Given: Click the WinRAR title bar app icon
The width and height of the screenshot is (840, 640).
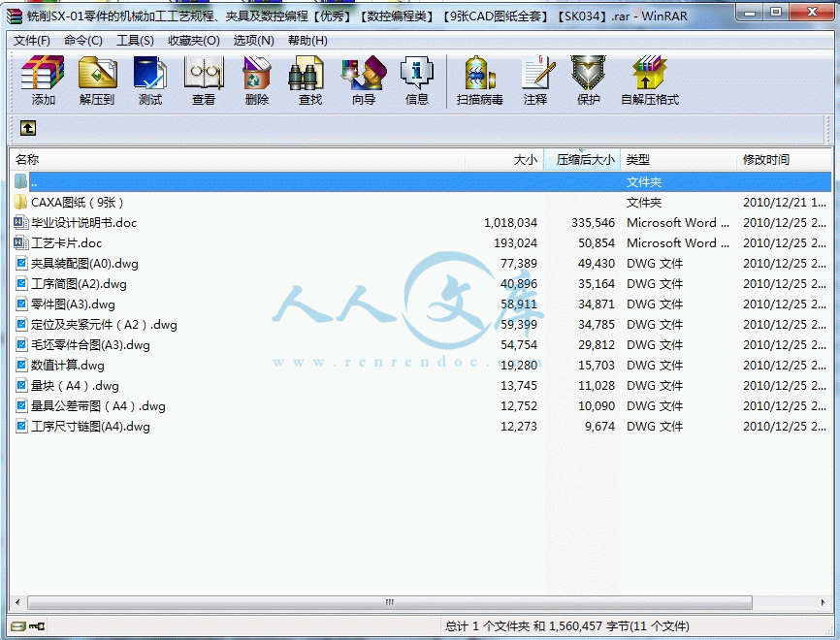Looking at the screenshot, I should [15, 16].
